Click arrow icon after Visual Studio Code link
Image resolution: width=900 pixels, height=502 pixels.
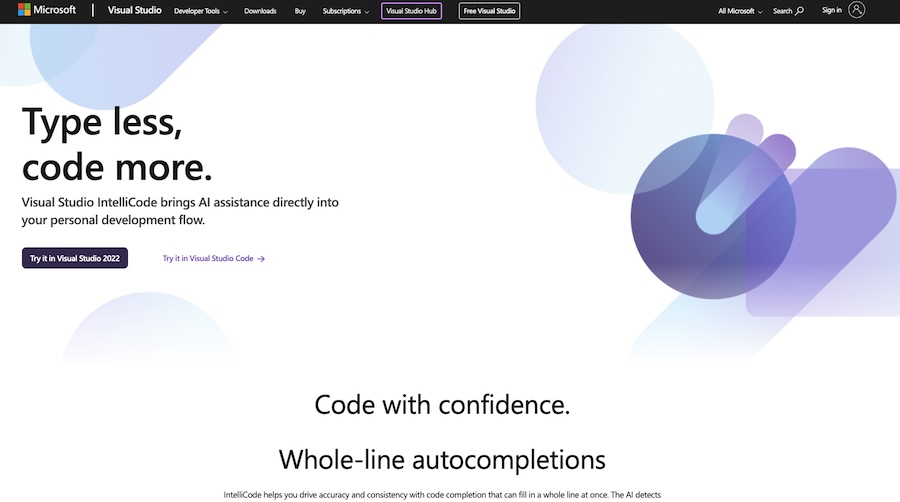point(261,258)
